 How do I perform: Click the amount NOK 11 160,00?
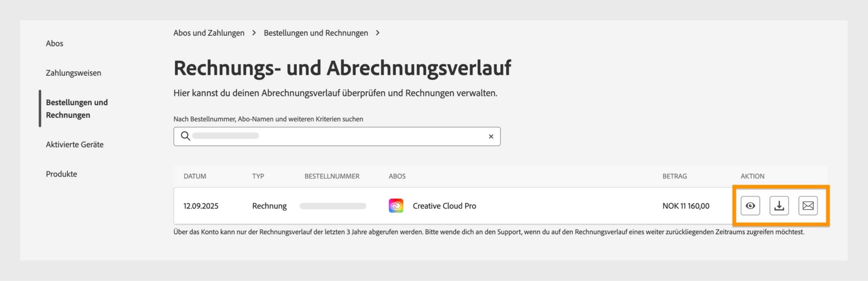(x=686, y=206)
